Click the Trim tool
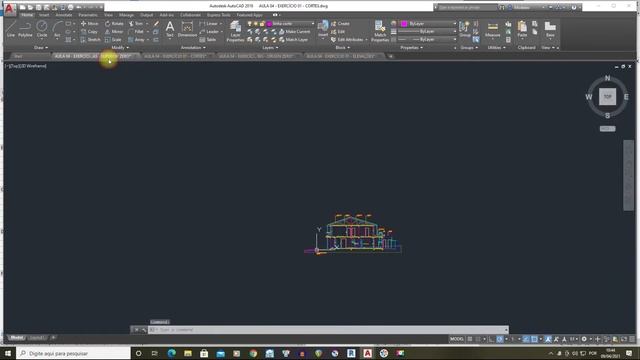The height and width of the screenshot is (360, 640). [136, 24]
